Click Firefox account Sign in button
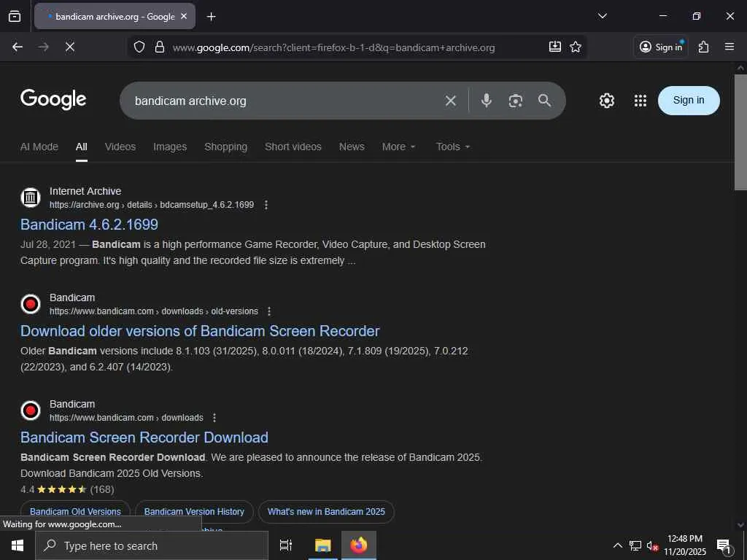This screenshot has width=747, height=560. coord(661,47)
